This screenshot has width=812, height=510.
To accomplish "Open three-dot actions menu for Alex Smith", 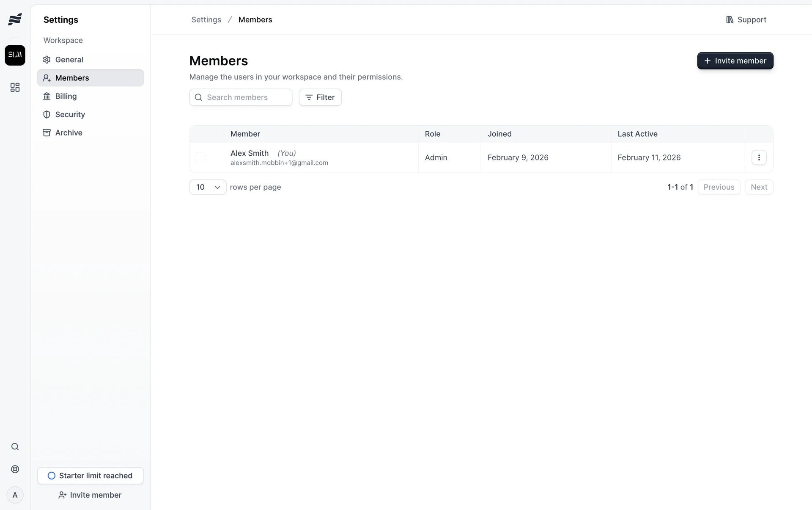I will [x=759, y=157].
